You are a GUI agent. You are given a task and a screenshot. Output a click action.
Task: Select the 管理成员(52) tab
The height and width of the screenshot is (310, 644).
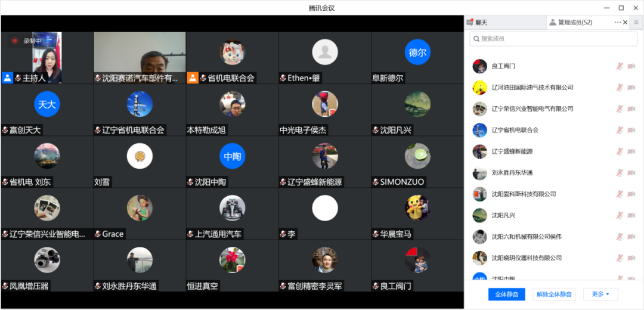[x=575, y=23]
